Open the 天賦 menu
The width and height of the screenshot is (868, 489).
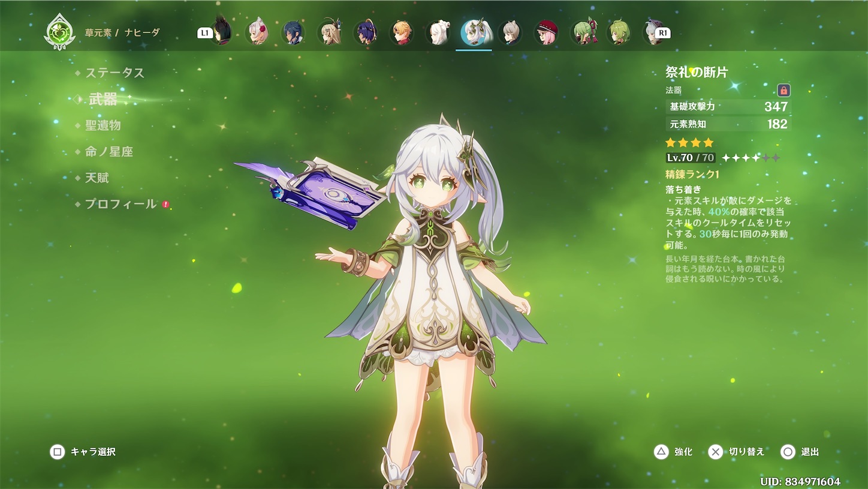click(97, 178)
